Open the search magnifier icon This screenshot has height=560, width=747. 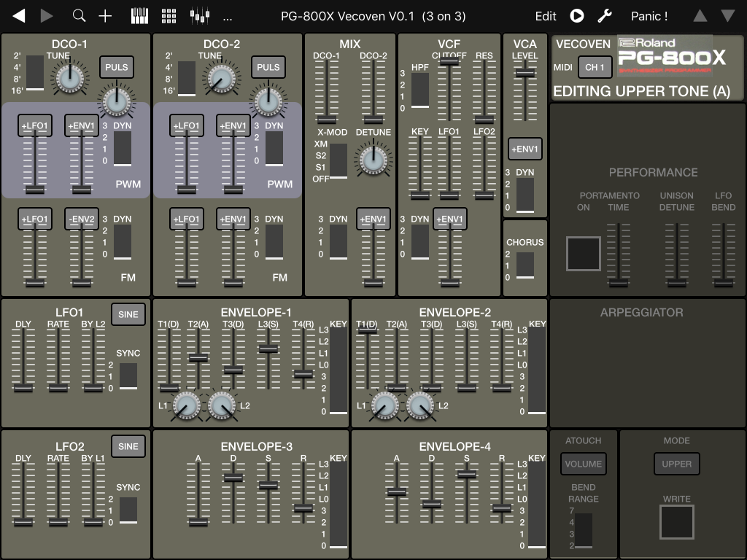79,16
